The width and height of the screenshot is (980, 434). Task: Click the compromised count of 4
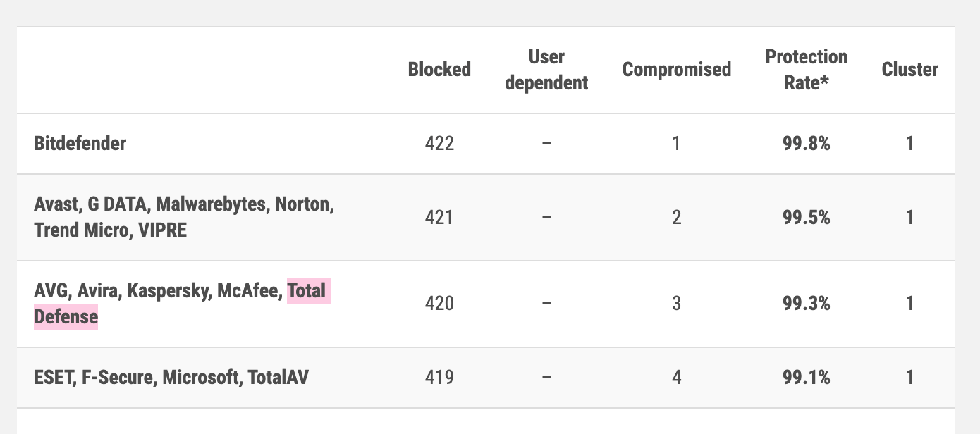[676, 378]
